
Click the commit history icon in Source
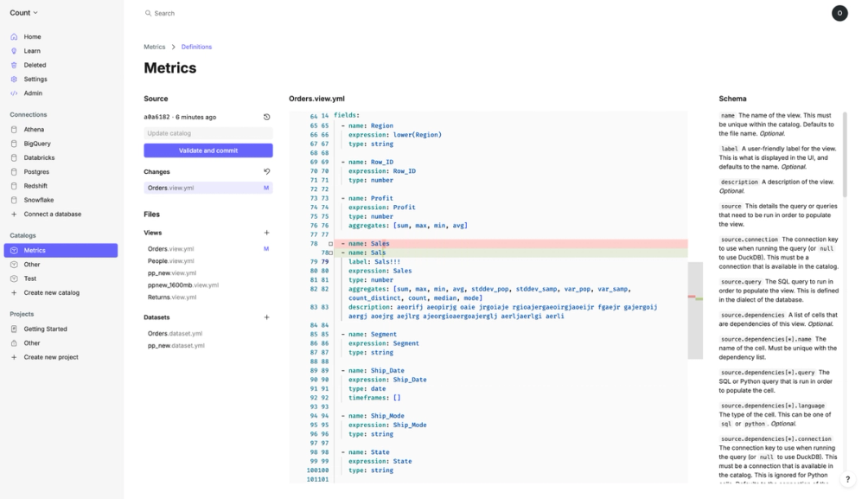click(x=266, y=117)
